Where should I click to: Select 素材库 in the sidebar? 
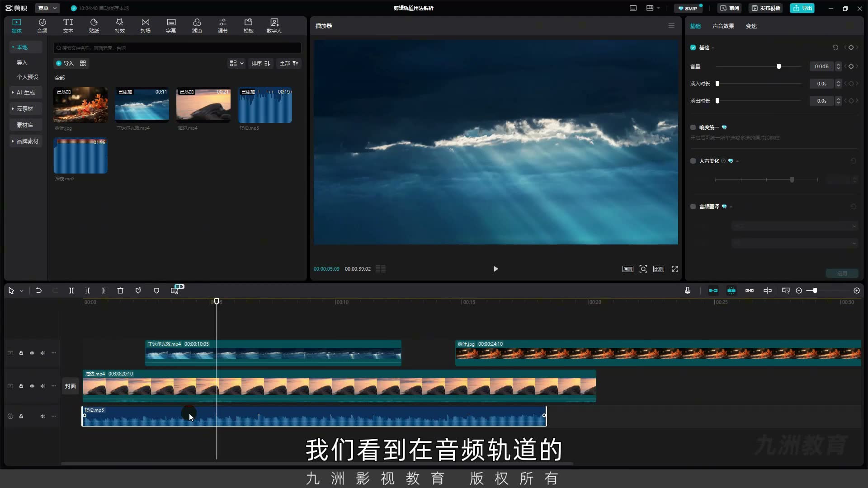coord(25,125)
